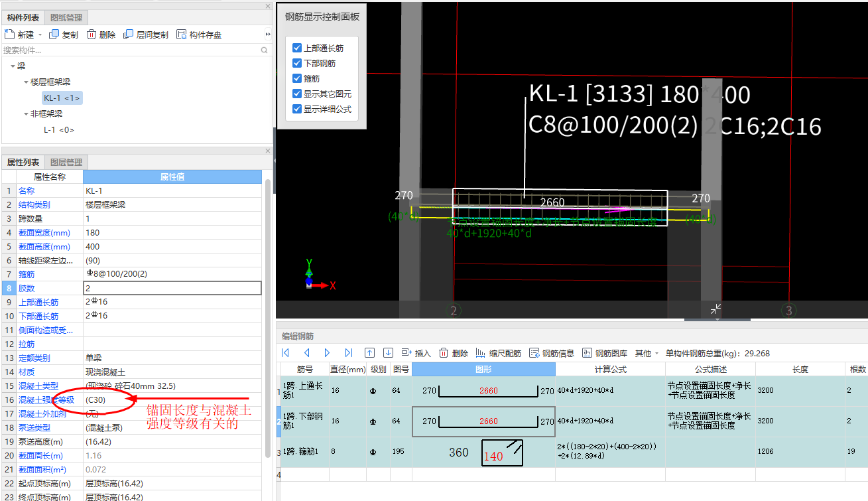
Task: Expand the 其他 dropdown in rebar toolbar
Action: (647, 353)
